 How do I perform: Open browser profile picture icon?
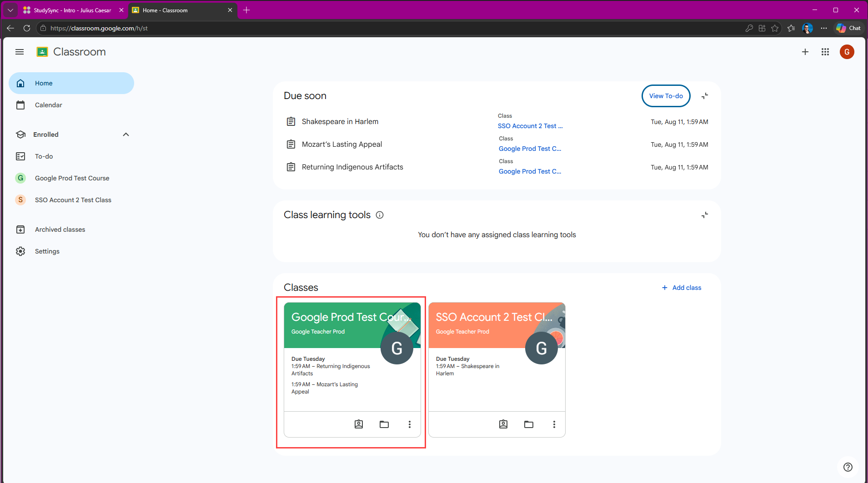pos(808,28)
